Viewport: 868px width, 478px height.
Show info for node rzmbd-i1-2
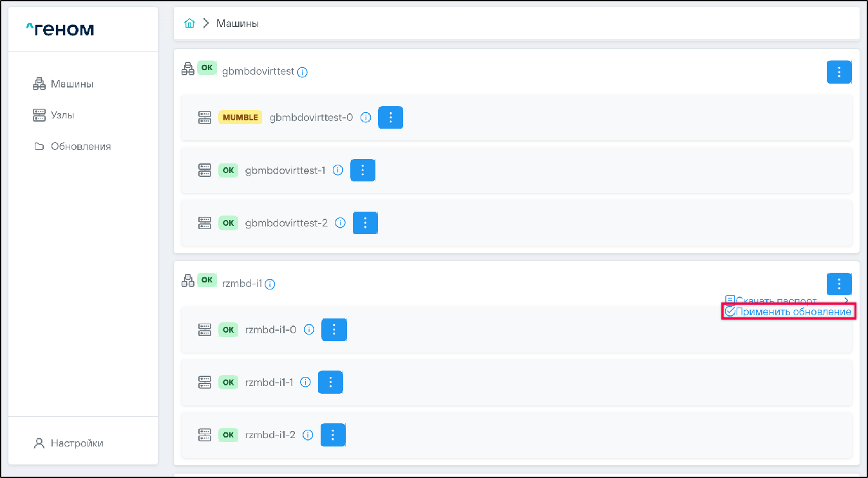point(308,435)
